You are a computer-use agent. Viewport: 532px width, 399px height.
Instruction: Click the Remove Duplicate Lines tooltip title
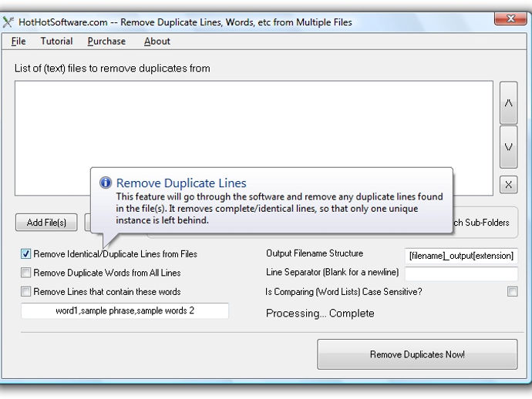[181, 183]
